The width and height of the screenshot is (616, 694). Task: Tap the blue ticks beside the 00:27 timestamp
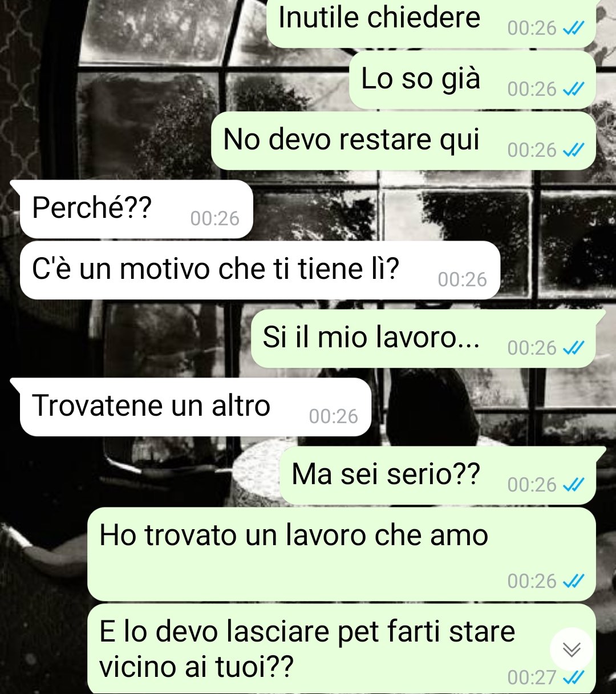(x=573, y=678)
